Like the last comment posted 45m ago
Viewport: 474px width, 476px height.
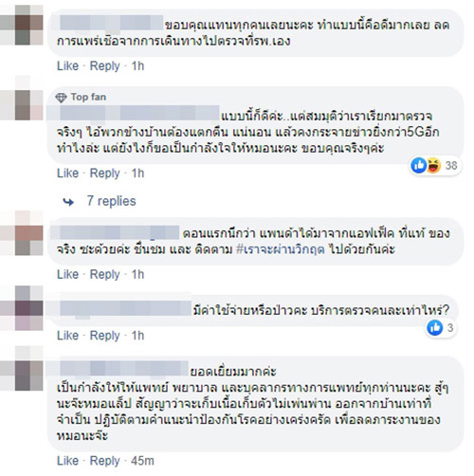click(x=67, y=461)
